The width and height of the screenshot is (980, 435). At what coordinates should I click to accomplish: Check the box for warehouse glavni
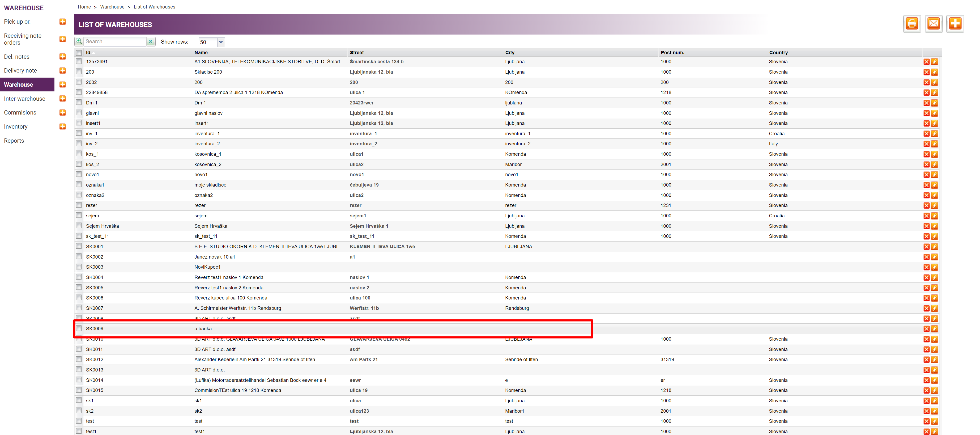[x=79, y=113]
